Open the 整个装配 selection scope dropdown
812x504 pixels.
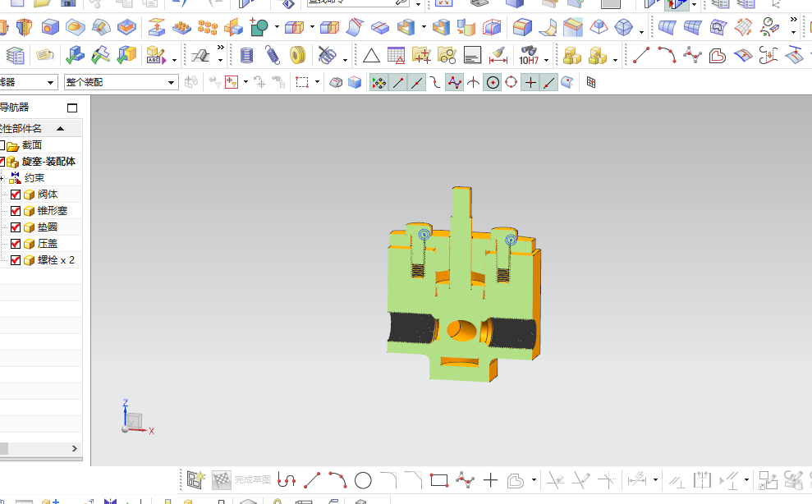coord(122,82)
